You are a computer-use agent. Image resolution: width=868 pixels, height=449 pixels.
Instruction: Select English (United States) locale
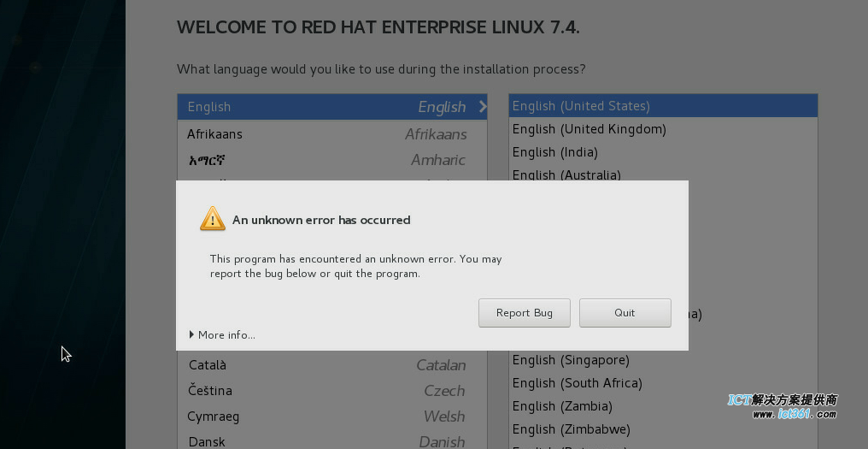point(663,106)
